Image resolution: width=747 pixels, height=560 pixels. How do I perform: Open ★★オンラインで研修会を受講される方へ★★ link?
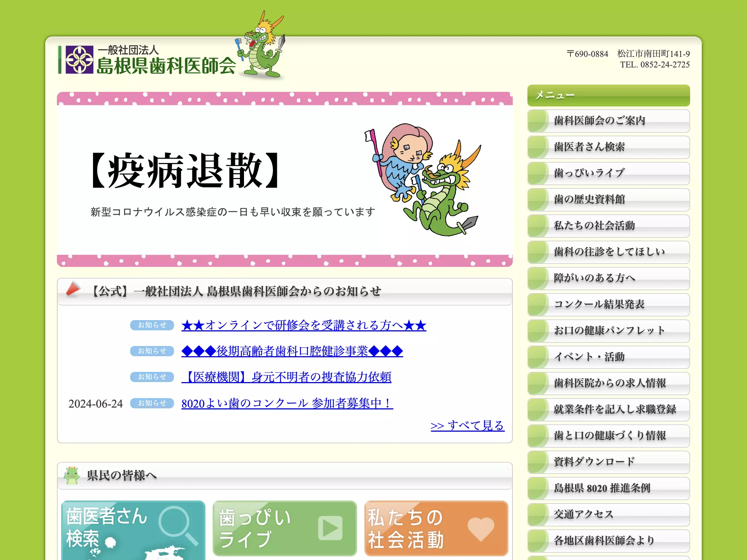tap(304, 325)
